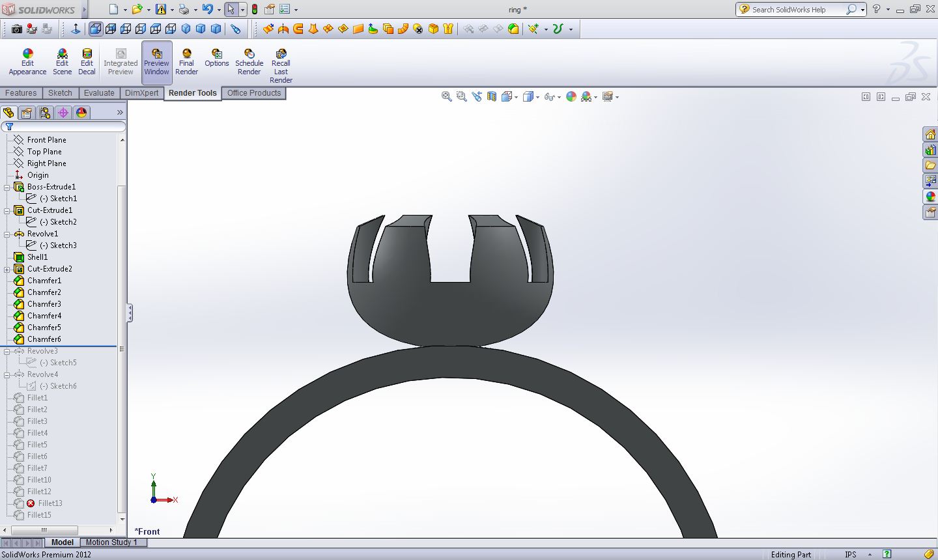938x560 pixels.
Task: Click the Recall Last Render button
Action: pyautogui.click(x=281, y=66)
